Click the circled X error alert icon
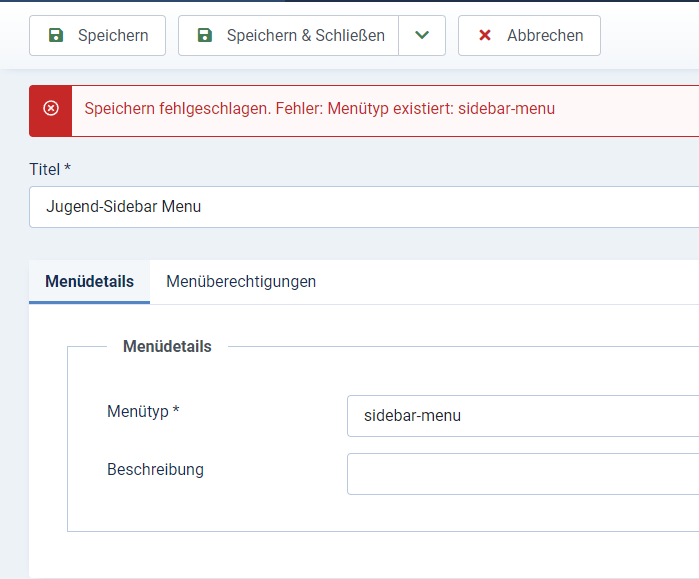This screenshot has height=579, width=699. click(51, 108)
